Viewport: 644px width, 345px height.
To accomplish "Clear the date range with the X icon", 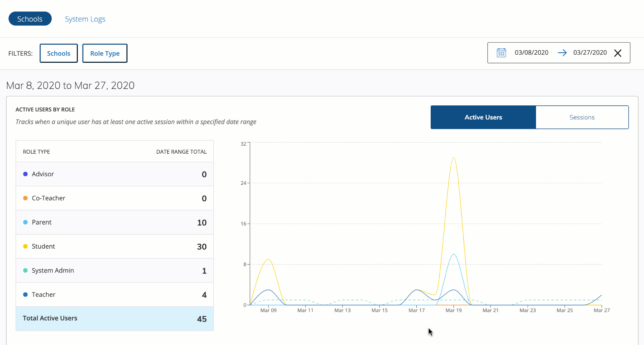I will (618, 53).
